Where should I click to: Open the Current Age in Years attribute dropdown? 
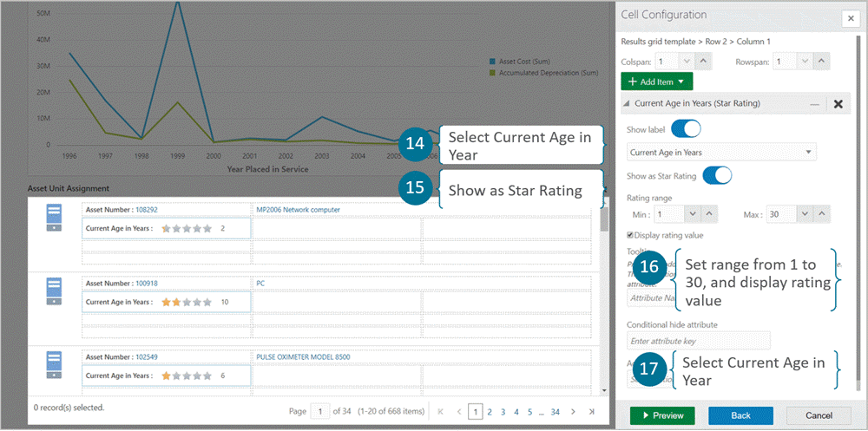click(x=722, y=152)
